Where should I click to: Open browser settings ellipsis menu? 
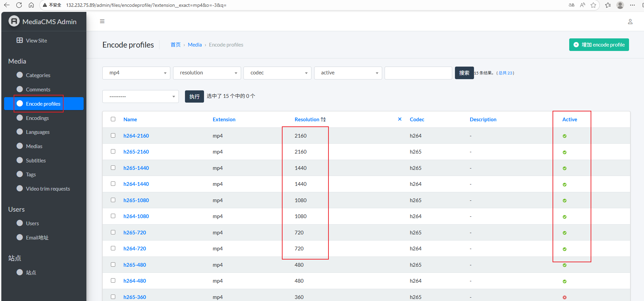coord(632,5)
